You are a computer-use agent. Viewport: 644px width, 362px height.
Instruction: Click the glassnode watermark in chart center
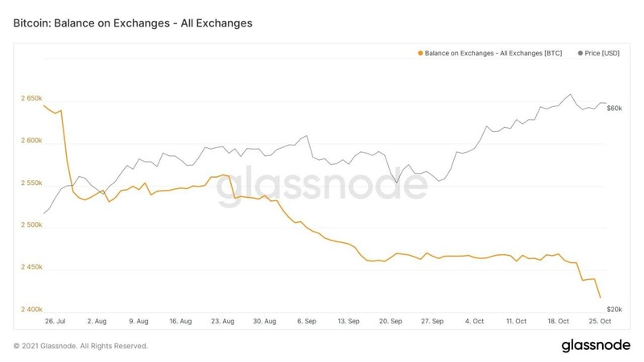click(x=322, y=186)
